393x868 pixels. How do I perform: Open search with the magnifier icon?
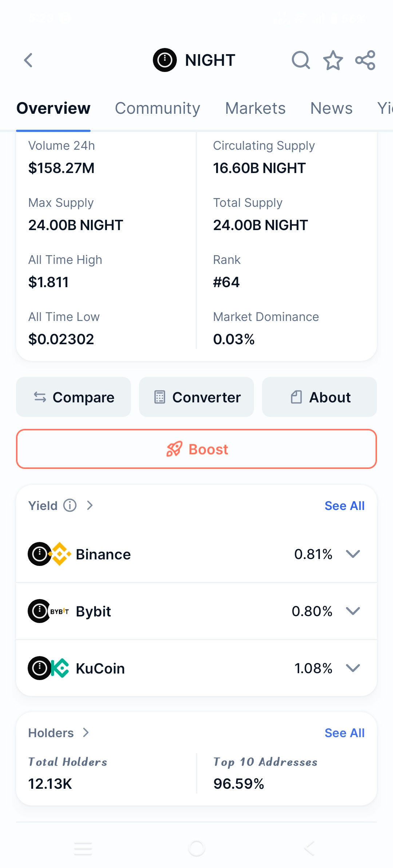point(301,60)
